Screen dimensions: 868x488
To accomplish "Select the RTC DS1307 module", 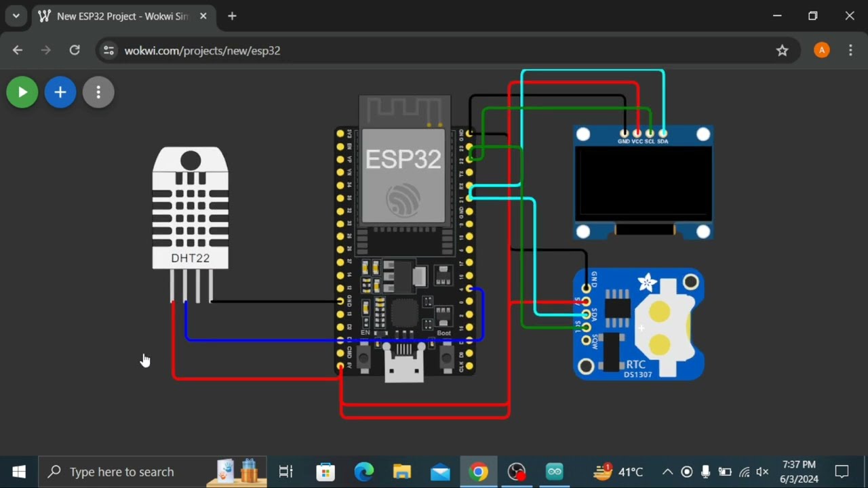I will click(x=639, y=324).
